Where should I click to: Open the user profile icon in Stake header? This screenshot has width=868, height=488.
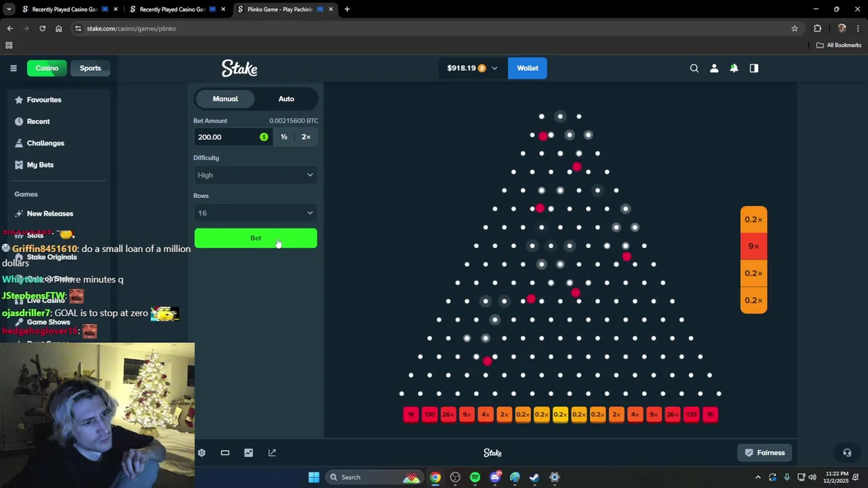(714, 68)
